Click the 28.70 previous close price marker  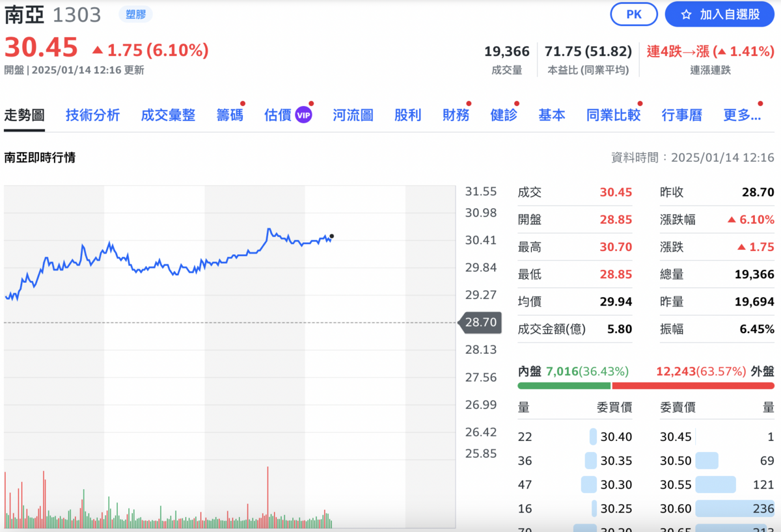[479, 322]
